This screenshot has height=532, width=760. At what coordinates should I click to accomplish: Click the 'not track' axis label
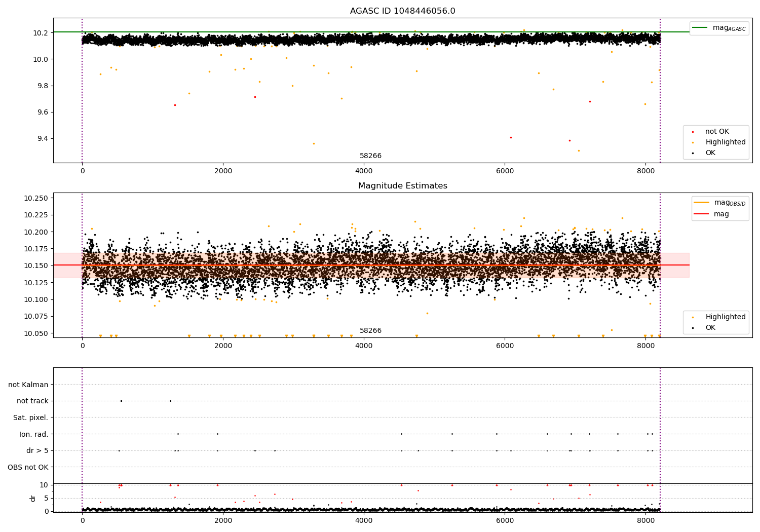(32, 401)
